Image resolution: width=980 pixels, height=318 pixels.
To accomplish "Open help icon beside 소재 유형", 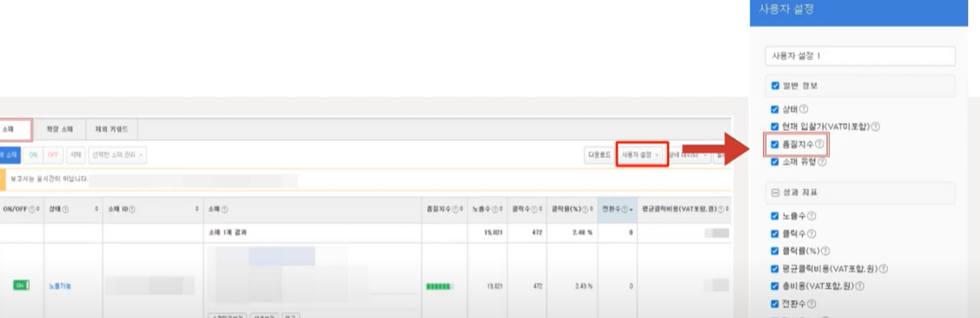I will (822, 162).
